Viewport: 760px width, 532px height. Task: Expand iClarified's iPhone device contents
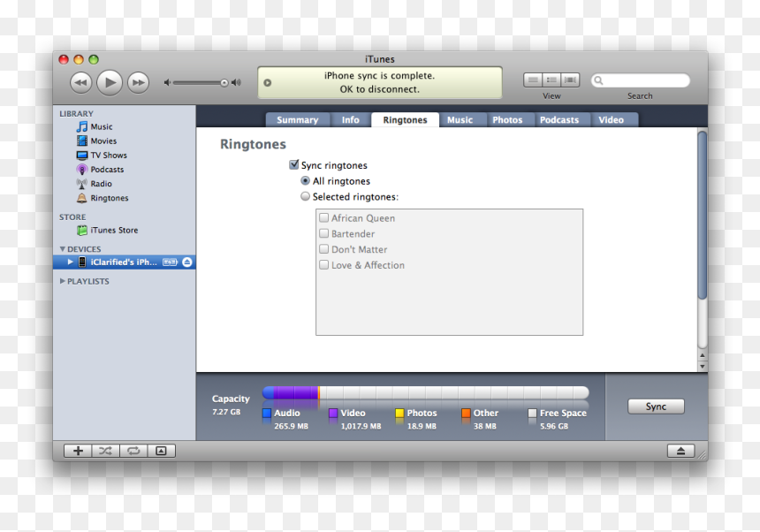(x=71, y=262)
